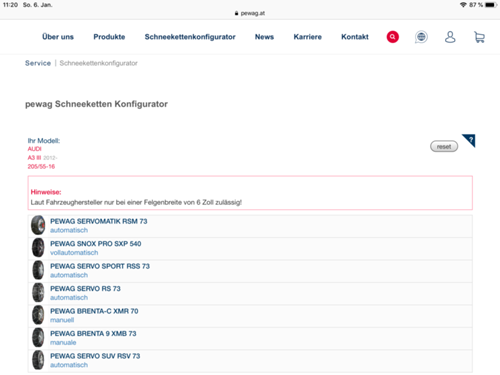Click the Schneekettenkonfigurator breadcrumb

pos(98,63)
